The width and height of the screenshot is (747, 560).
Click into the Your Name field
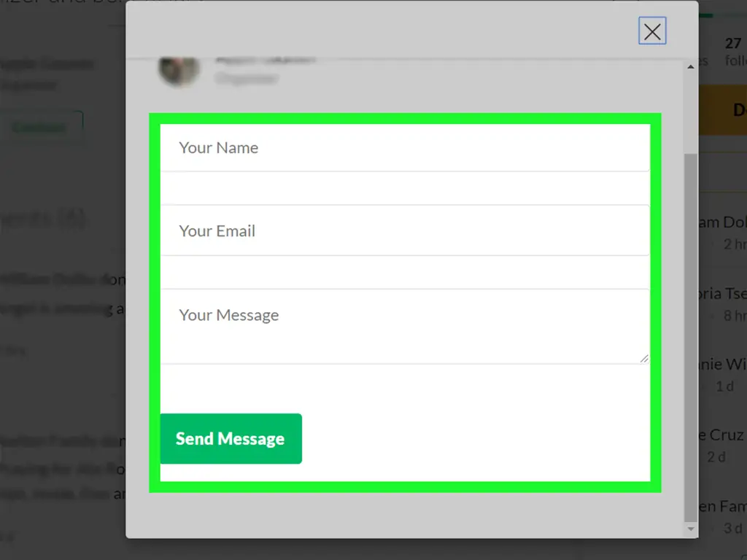point(404,148)
